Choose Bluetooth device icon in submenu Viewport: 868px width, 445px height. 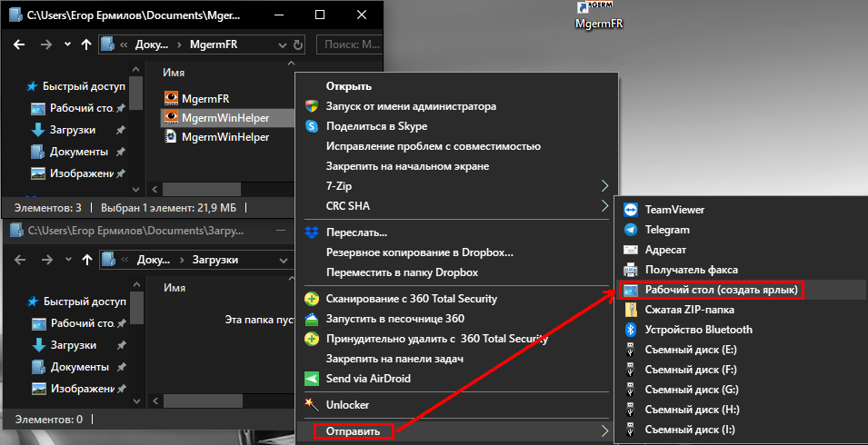[631, 330]
